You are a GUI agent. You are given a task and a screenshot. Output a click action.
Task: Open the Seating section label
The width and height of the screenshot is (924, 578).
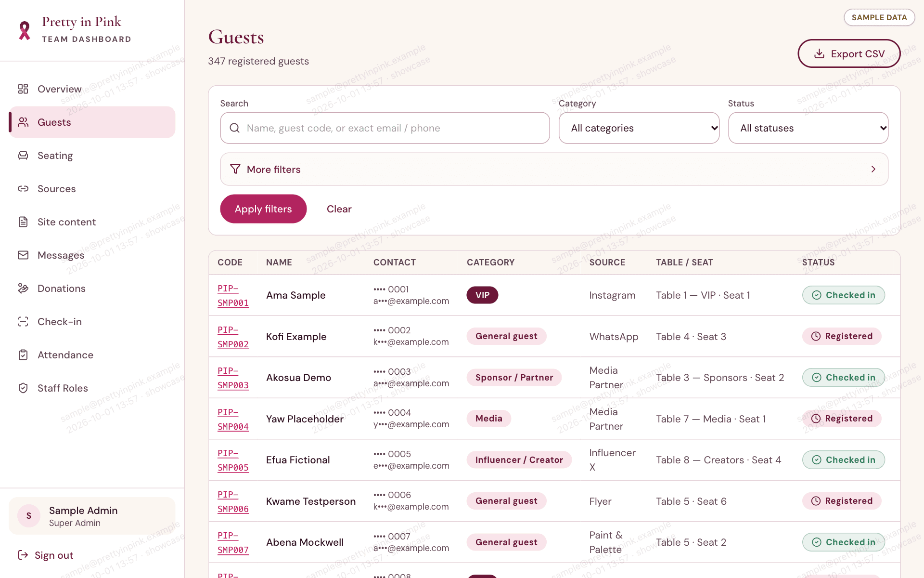(x=55, y=156)
